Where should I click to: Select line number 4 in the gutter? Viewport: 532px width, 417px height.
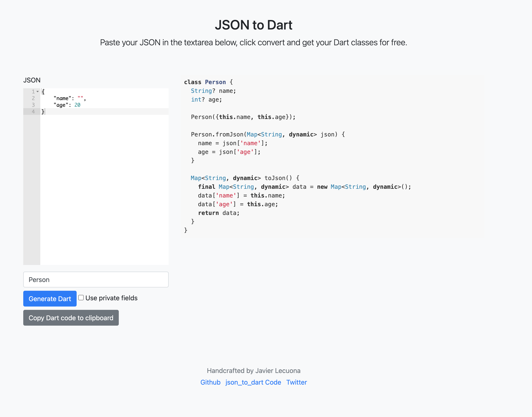tap(33, 112)
